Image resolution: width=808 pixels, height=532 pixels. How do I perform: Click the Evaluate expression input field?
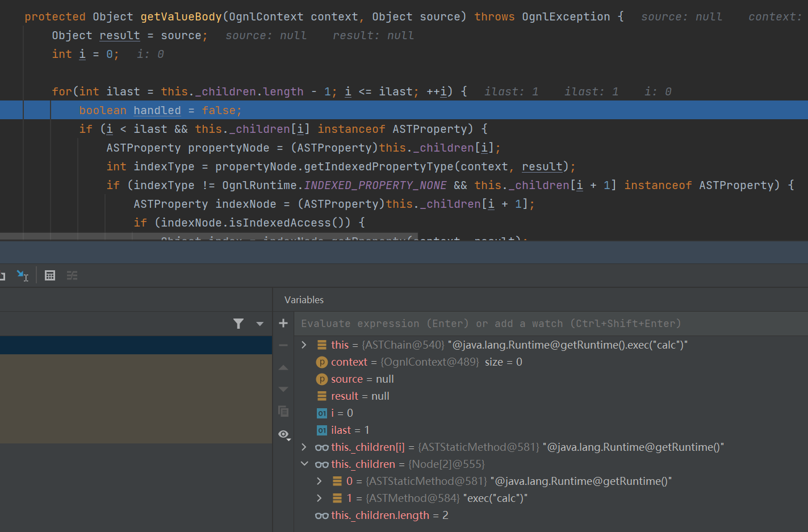[551, 323]
